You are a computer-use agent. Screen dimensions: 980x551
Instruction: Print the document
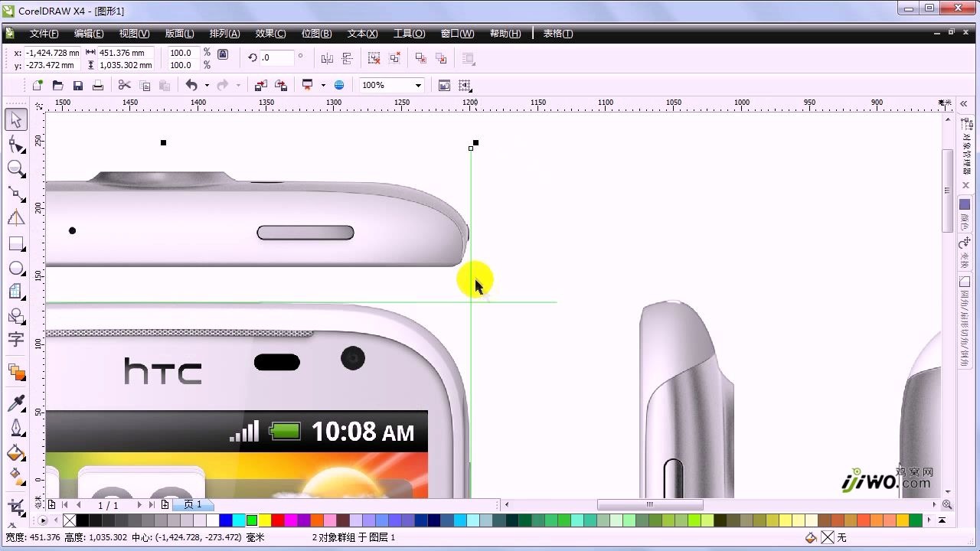[98, 85]
